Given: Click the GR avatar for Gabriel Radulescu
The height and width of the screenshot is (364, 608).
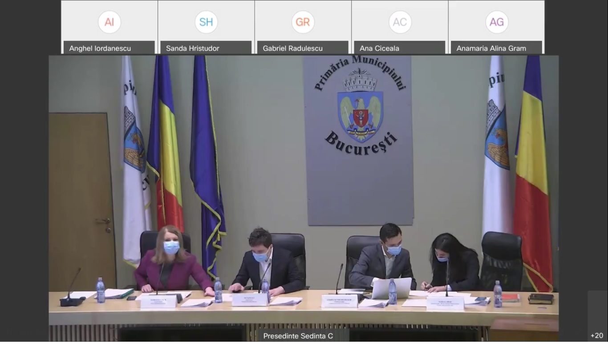Looking at the screenshot, I should [x=303, y=22].
